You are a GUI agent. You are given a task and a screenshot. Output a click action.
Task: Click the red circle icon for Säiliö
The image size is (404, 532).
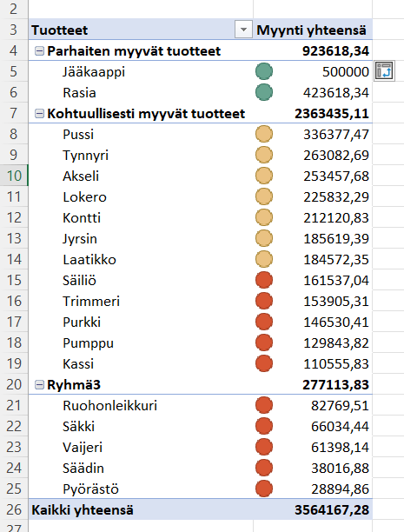point(264,280)
